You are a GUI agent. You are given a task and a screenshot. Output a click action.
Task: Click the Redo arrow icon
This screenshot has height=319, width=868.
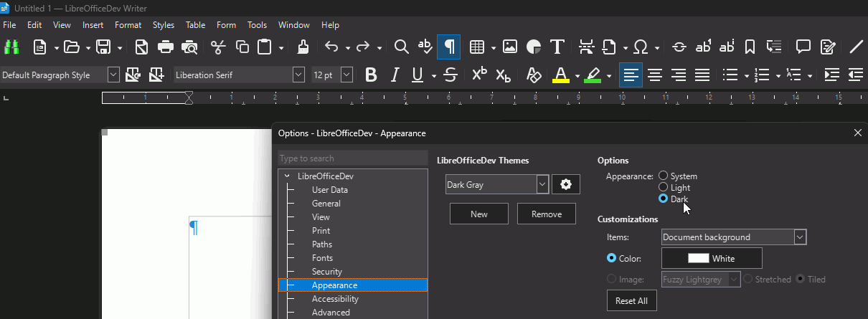point(363,47)
